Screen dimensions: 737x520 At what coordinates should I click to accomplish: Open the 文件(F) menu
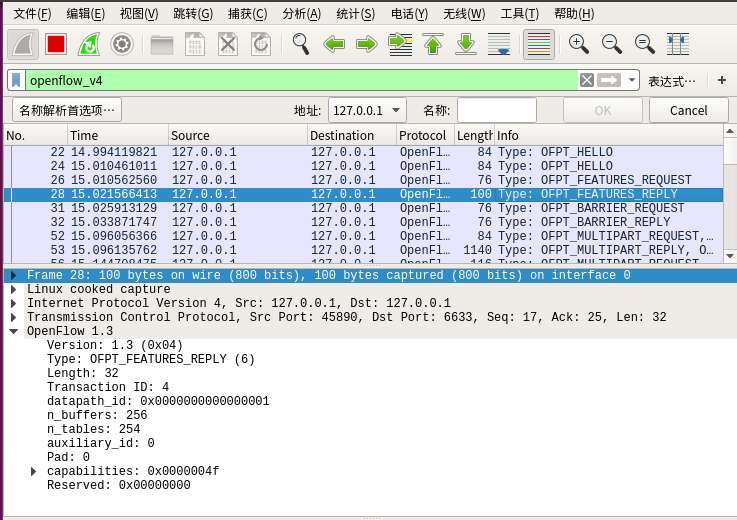(x=32, y=14)
